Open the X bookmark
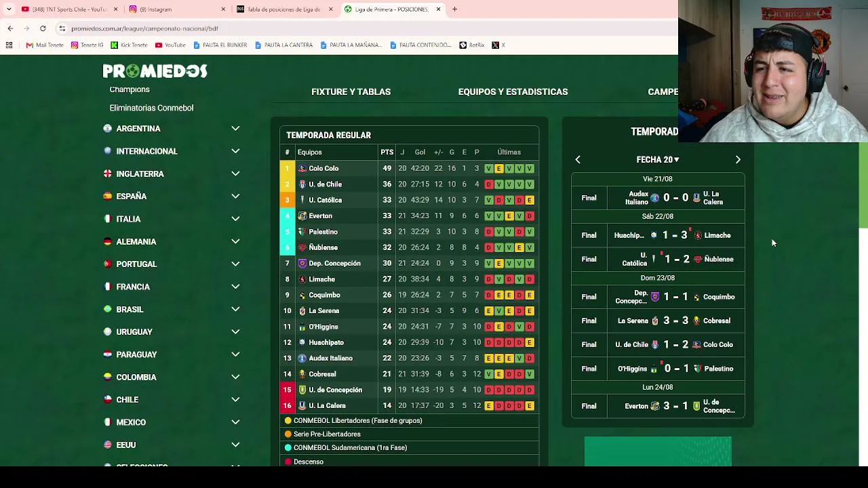The height and width of the screenshot is (488, 868). [x=498, y=45]
